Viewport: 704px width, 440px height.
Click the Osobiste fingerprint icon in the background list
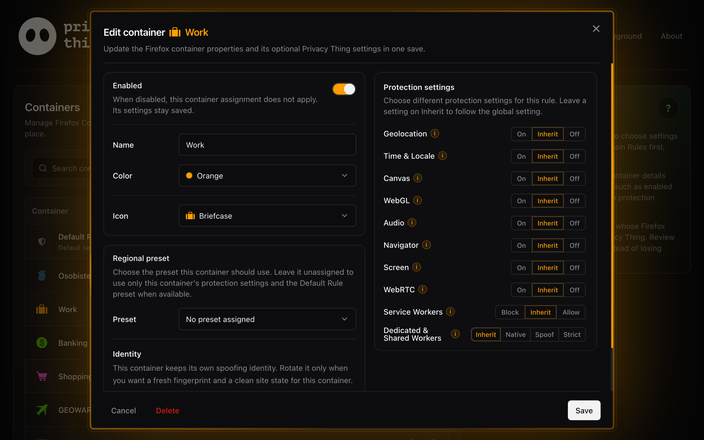[x=42, y=276]
